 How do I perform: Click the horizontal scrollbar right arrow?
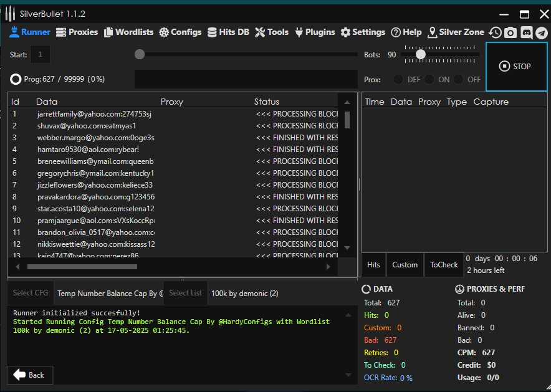(328, 267)
